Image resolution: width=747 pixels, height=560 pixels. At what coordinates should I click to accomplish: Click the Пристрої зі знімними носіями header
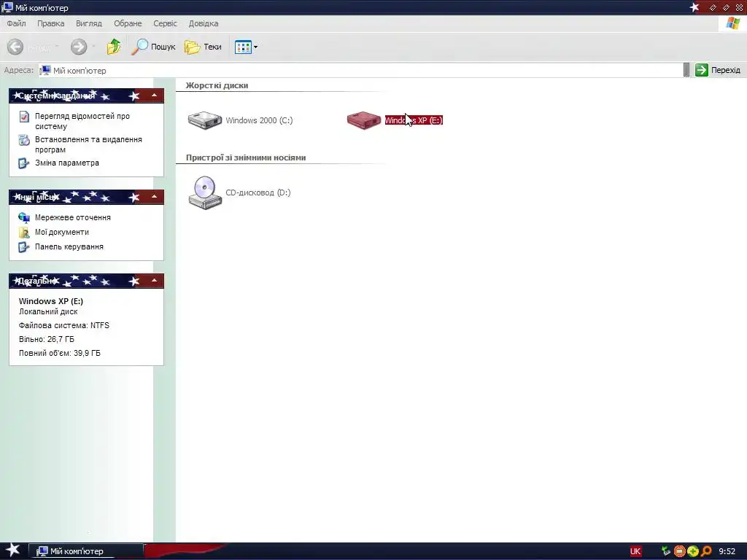pyautogui.click(x=246, y=157)
